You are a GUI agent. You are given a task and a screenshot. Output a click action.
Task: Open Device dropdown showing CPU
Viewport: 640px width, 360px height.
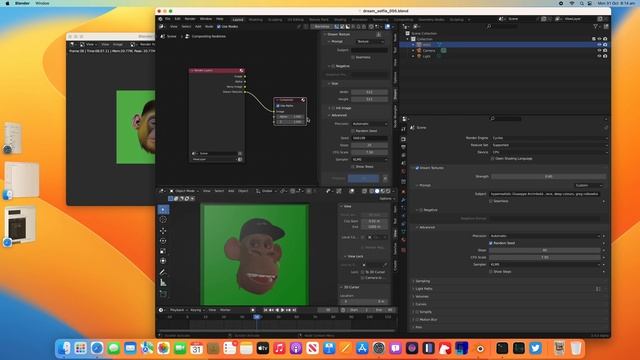[549, 152]
